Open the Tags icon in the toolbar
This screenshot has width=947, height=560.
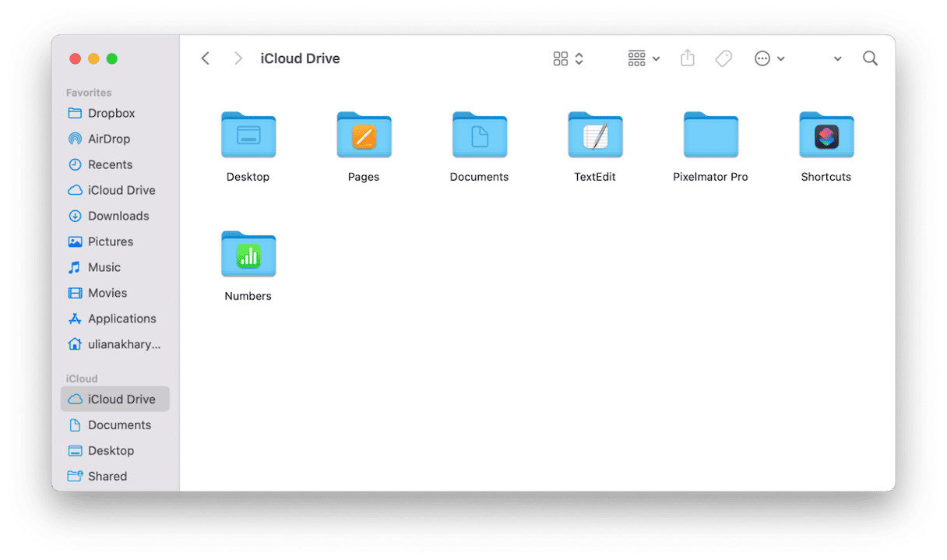(x=723, y=58)
